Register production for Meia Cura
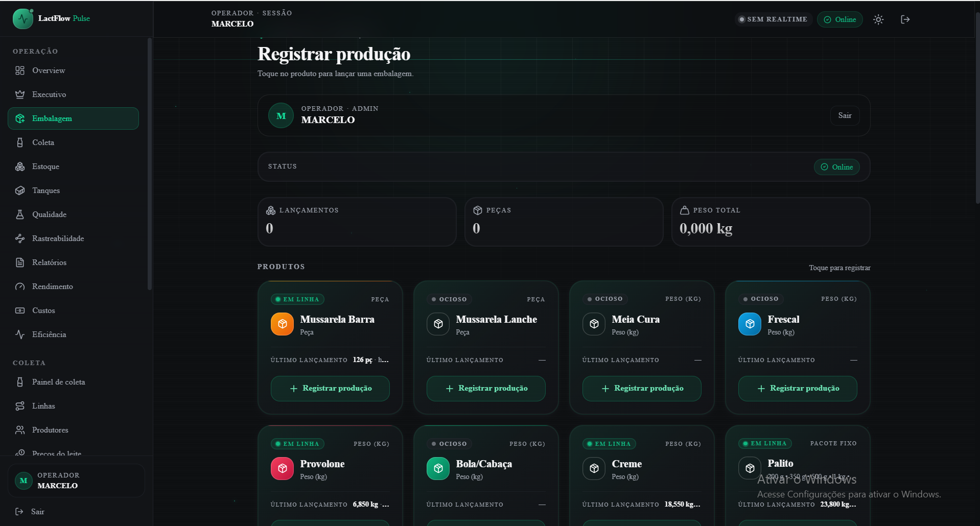Image resolution: width=980 pixels, height=526 pixels. point(642,389)
